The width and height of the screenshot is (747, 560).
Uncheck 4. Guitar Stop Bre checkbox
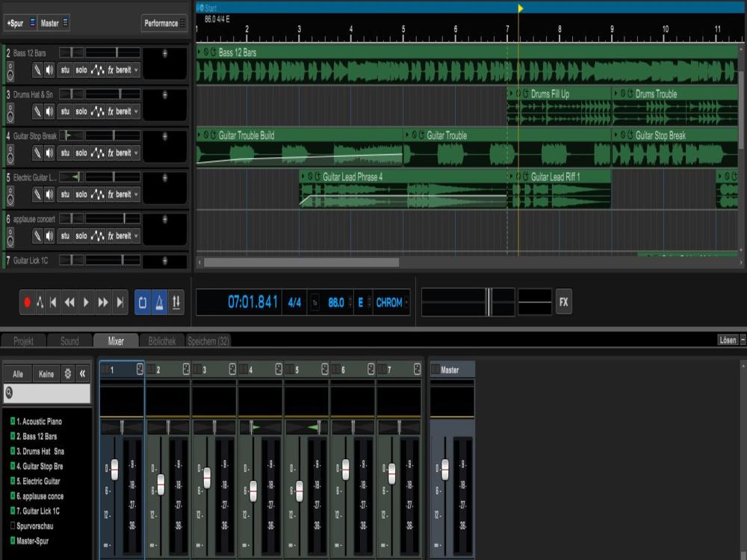click(13, 466)
